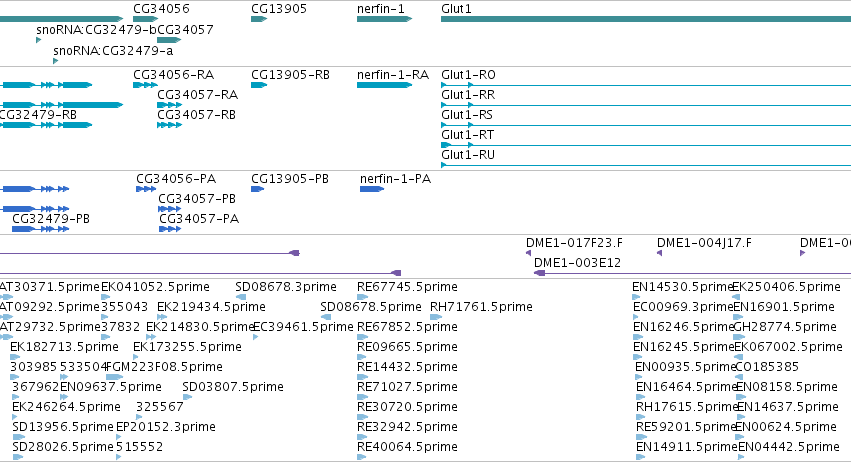This screenshot has height=462, width=851.
Task: Select the long Glut1 gene bar
Action: tap(646, 19)
